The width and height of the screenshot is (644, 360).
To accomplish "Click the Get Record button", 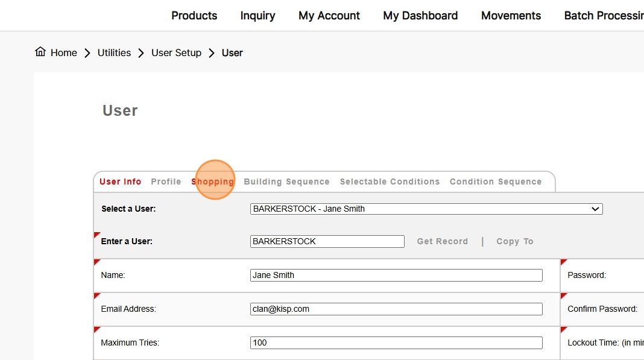I will click(x=442, y=241).
